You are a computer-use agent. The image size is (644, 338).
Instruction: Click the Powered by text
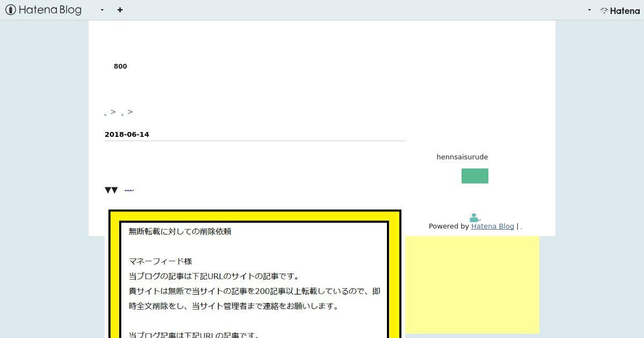click(x=449, y=226)
